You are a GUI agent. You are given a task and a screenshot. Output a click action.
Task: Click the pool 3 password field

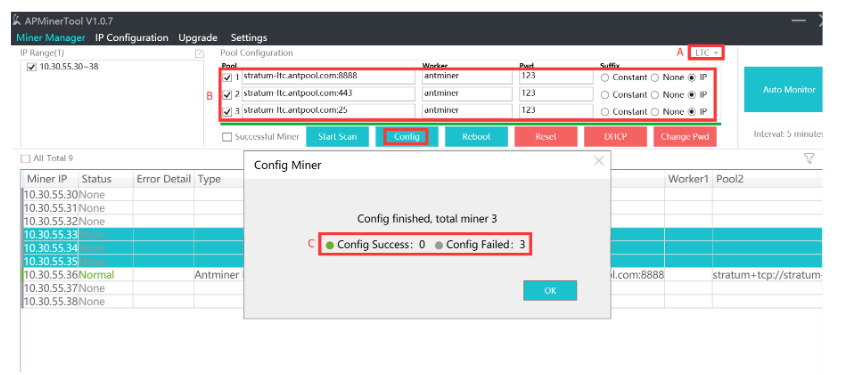(x=556, y=111)
